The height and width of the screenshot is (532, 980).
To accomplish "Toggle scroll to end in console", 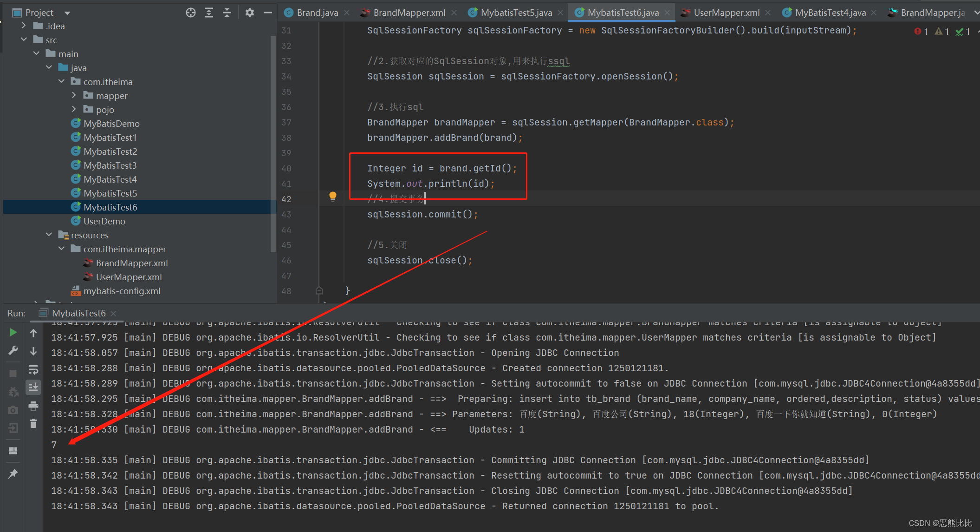I will pyautogui.click(x=33, y=387).
